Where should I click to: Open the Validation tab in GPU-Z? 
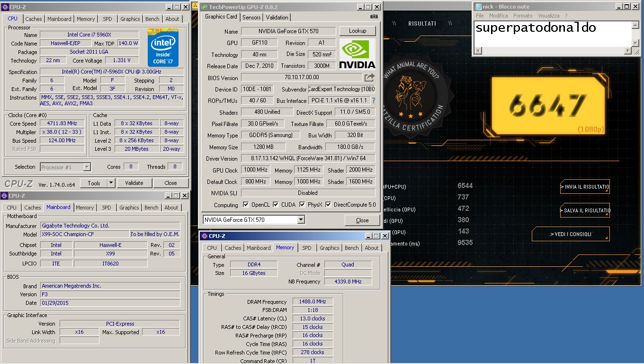tap(277, 17)
